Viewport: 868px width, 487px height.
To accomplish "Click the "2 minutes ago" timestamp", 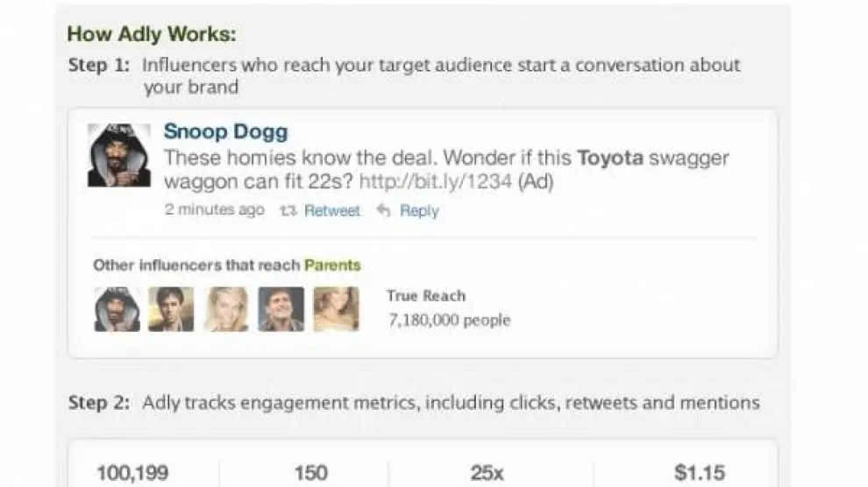I will pos(214,210).
